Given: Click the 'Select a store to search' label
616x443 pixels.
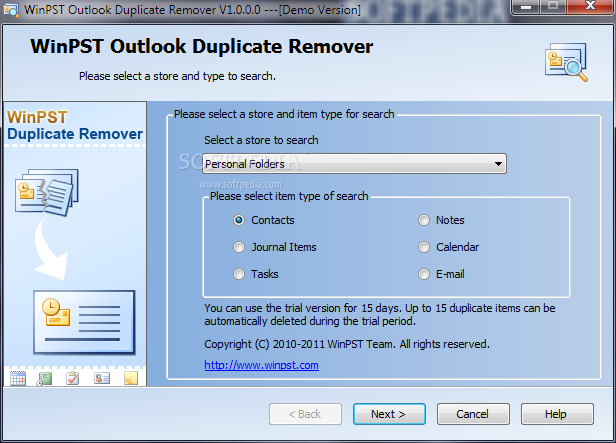Looking at the screenshot, I should pos(261,140).
